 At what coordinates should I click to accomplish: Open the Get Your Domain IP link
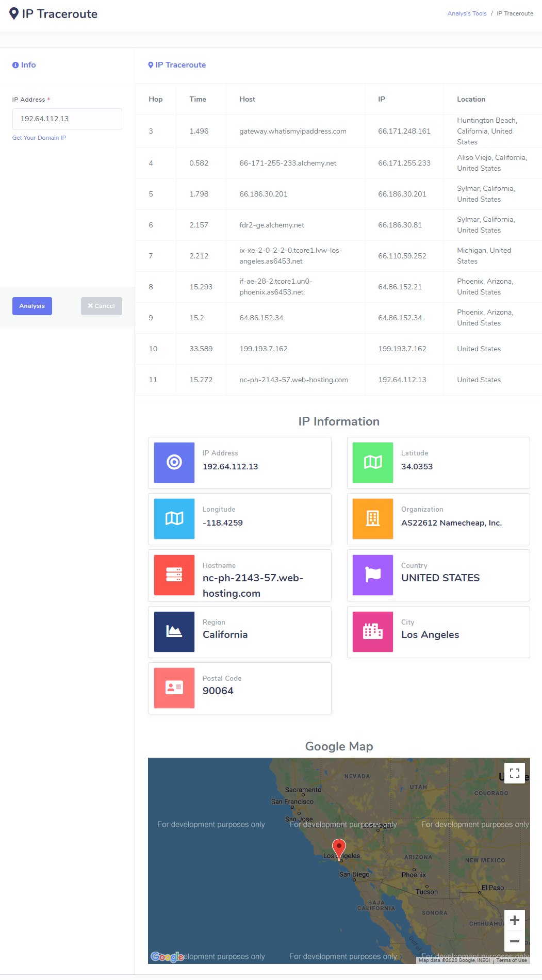pos(39,138)
